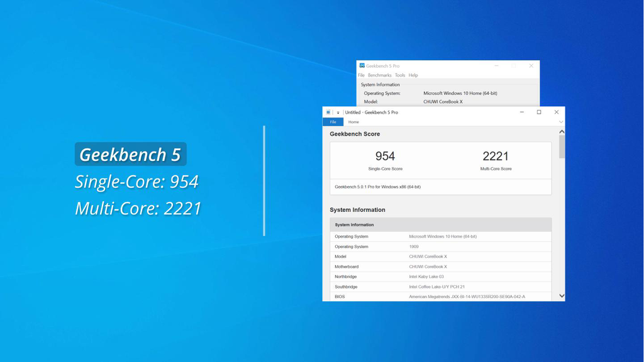Click the Geekbench app icon in back window title bar
This screenshot has height=362, width=644.
(x=362, y=65)
